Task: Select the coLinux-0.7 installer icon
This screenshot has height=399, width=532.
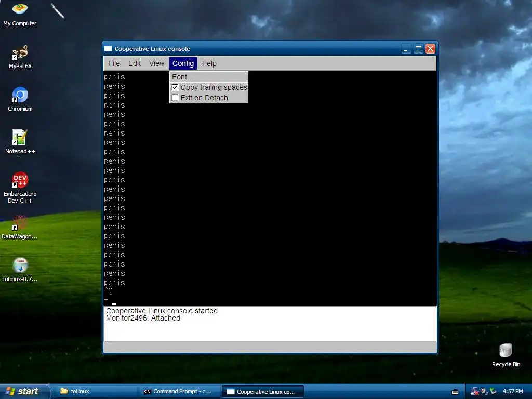Action: [20, 270]
